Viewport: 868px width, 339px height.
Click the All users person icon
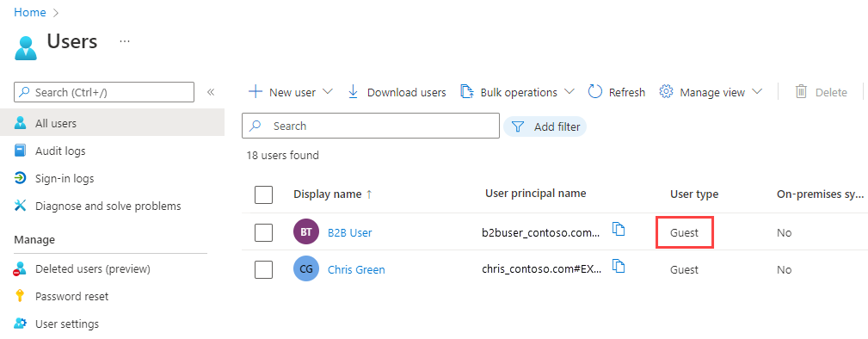pyautogui.click(x=21, y=123)
